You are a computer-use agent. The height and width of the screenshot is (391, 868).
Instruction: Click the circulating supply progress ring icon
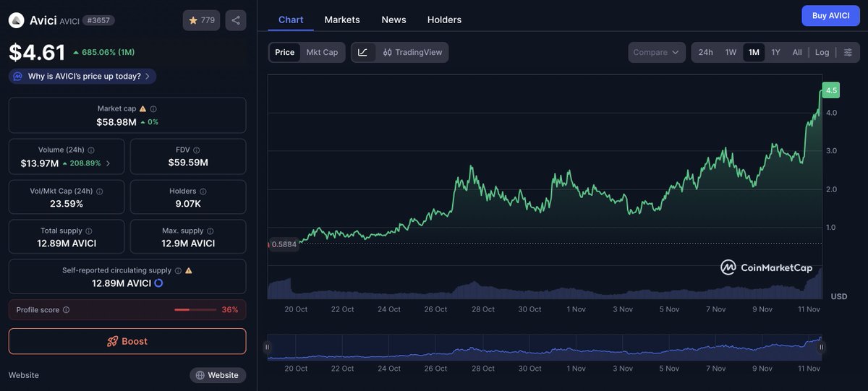(x=158, y=283)
